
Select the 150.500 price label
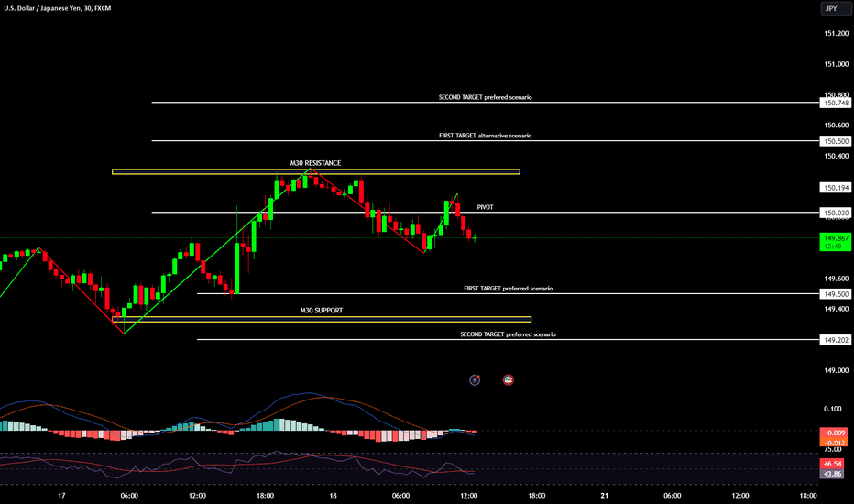[x=836, y=141]
